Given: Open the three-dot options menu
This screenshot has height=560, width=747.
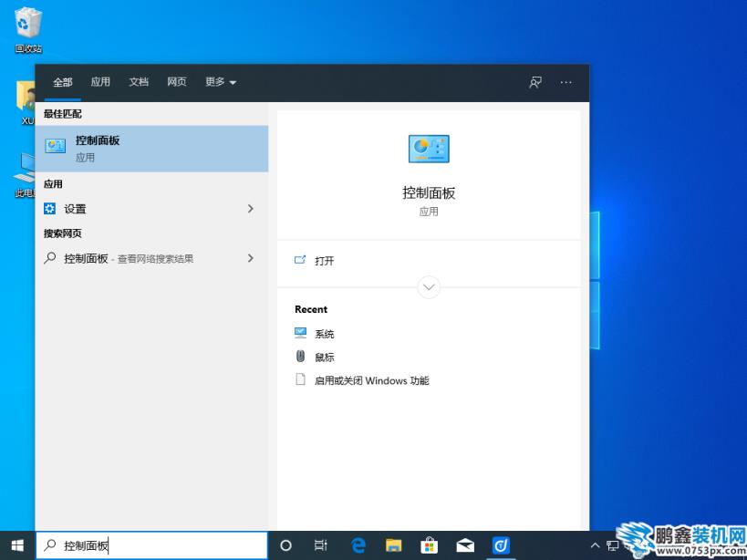Looking at the screenshot, I should (566, 82).
